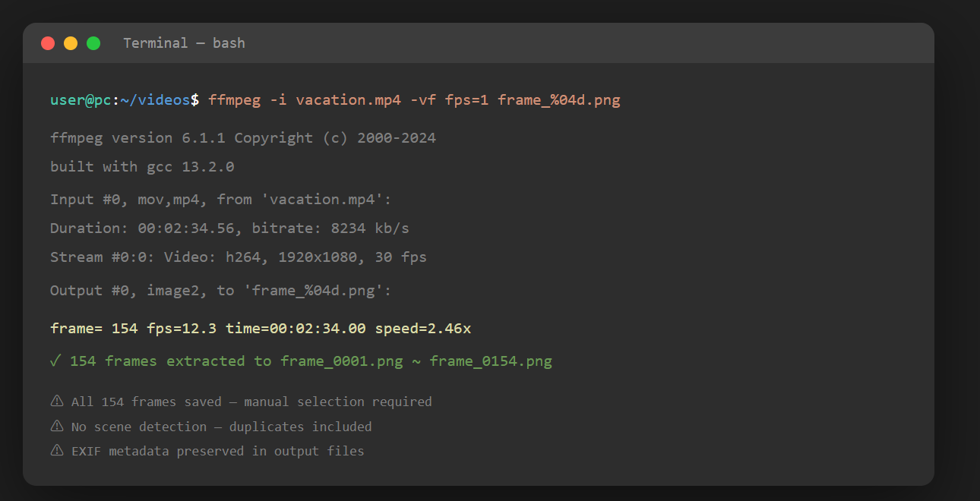Click the warning icon beside 'EXIF metadata preserved'
The height and width of the screenshot is (501, 980).
point(57,451)
